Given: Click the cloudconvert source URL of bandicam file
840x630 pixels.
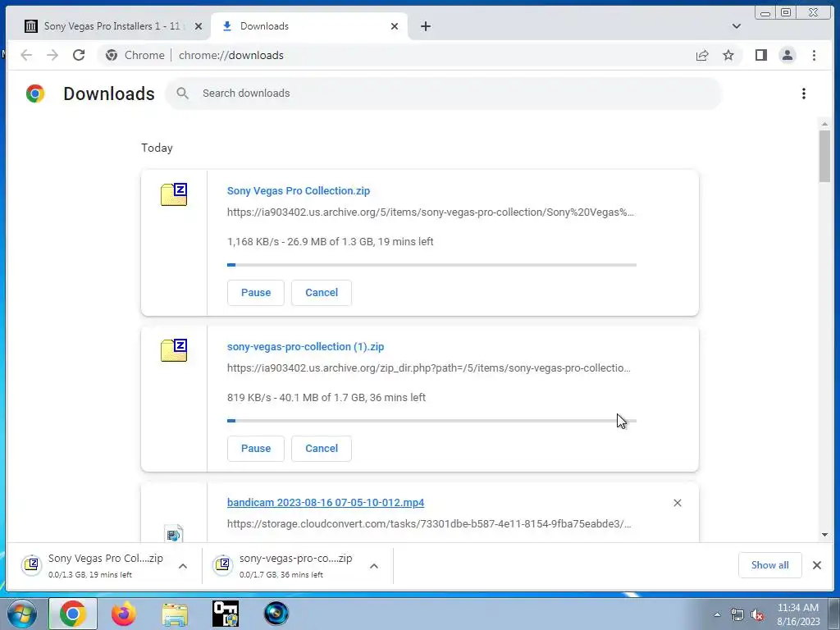Looking at the screenshot, I should coord(428,524).
